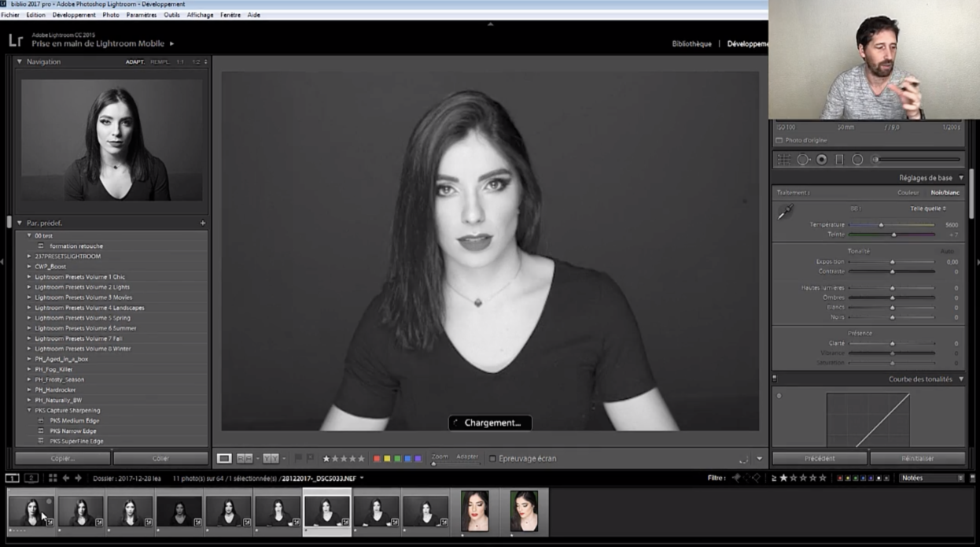Open the main window display button 1

pyautogui.click(x=13, y=478)
